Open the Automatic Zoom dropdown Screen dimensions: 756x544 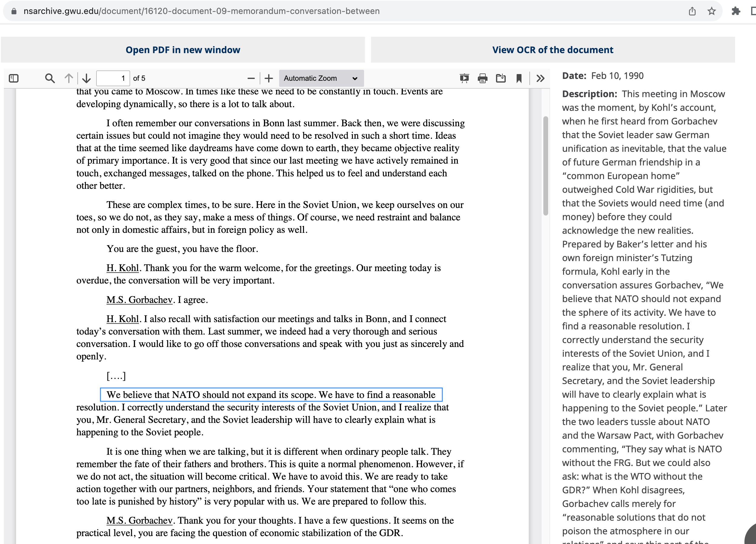[321, 78]
